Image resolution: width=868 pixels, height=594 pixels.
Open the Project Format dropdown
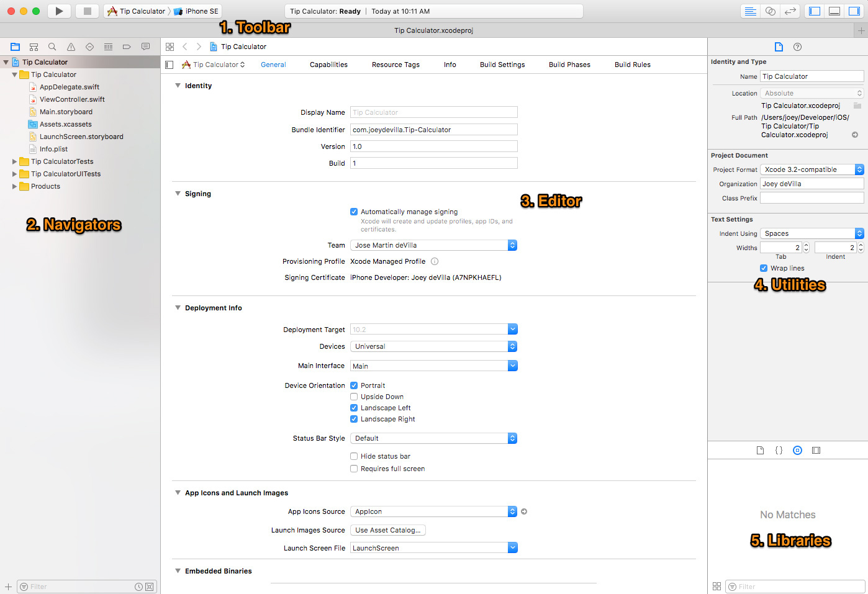812,169
